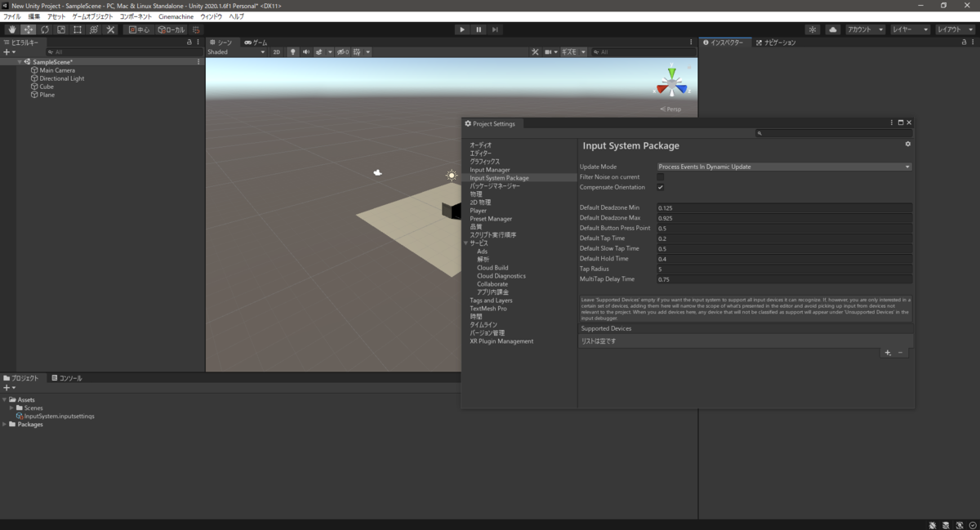The height and width of the screenshot is (530, 980).
Task: Open the Window menu
Action: click(x=212, y=16)
